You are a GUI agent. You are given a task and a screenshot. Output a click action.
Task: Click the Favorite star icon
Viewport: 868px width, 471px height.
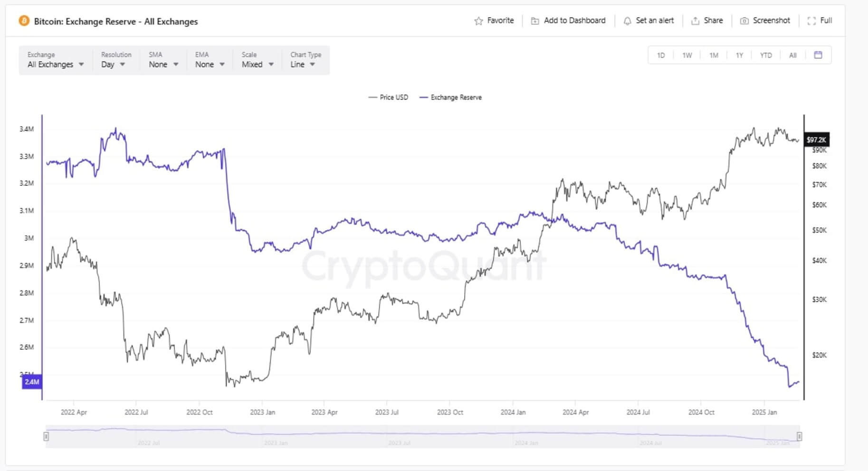[478, 21]
